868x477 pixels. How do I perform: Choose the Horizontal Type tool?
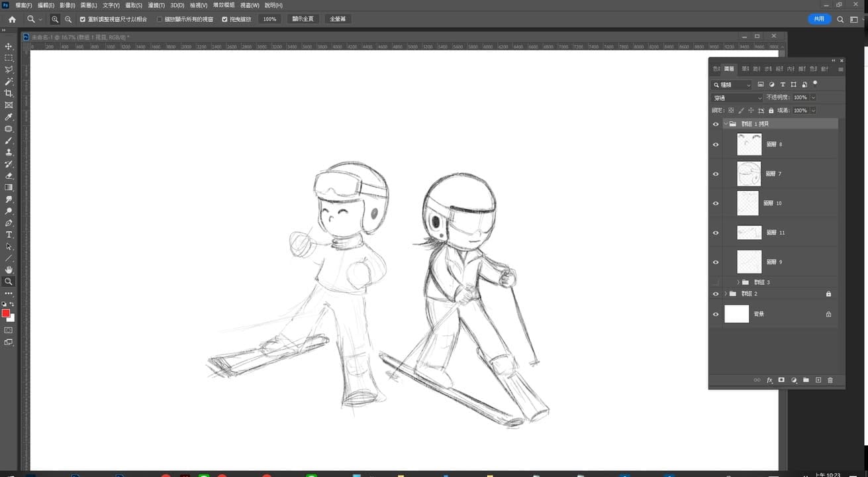click(9, 235)
